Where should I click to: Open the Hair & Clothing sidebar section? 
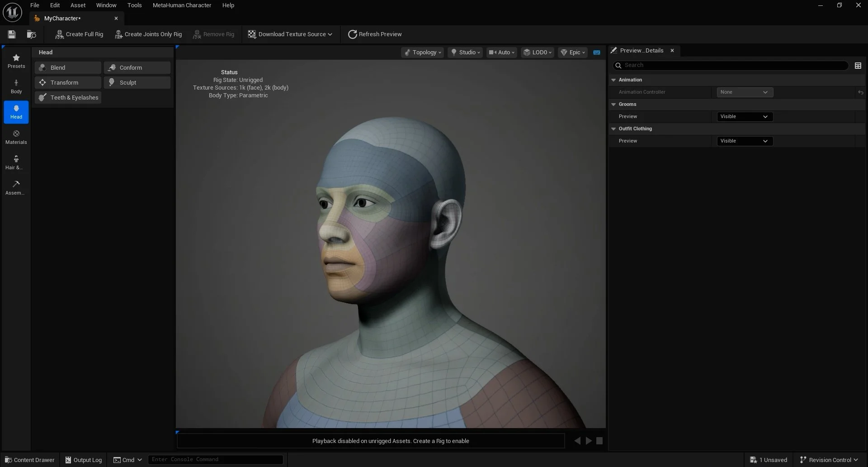click(16, 162)
